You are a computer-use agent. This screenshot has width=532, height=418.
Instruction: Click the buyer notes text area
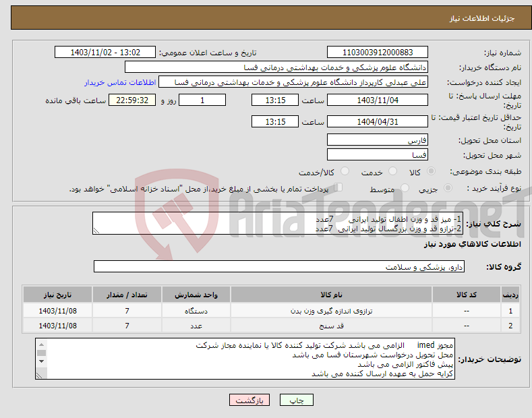245,359
